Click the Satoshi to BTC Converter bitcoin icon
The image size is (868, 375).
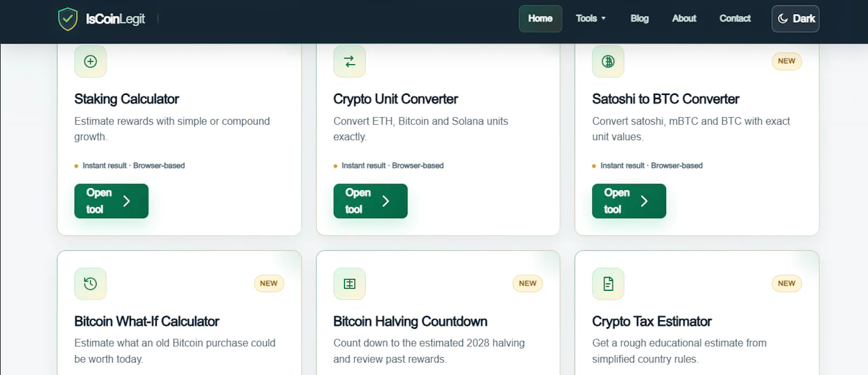(x=608, y=61)
